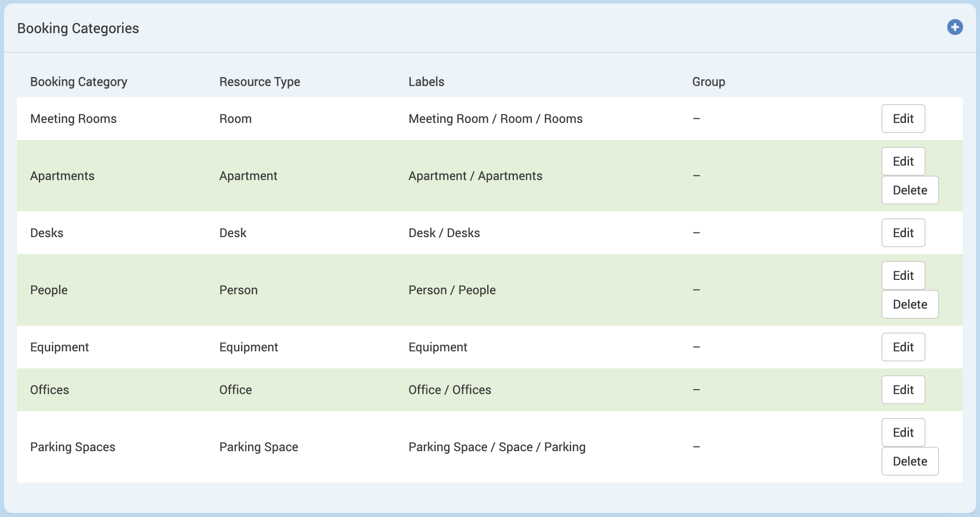This screenshot has width=980, height=517.
Task: Edit the People booking category
Action: [903, 276]
